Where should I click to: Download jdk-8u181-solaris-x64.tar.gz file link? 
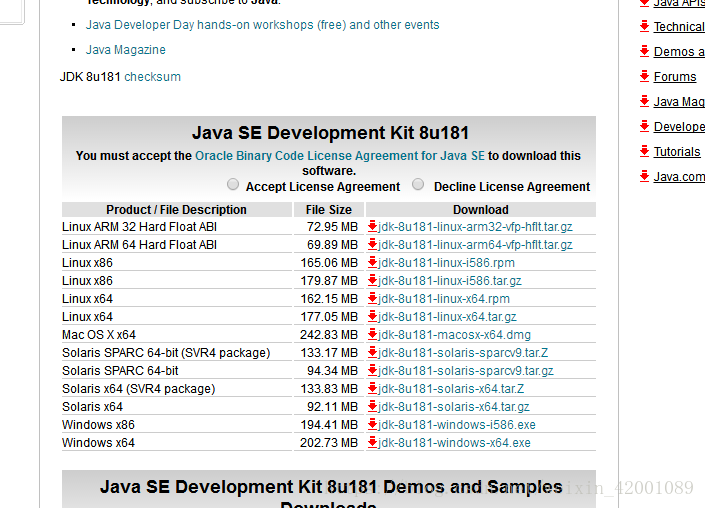coord(454,407)
